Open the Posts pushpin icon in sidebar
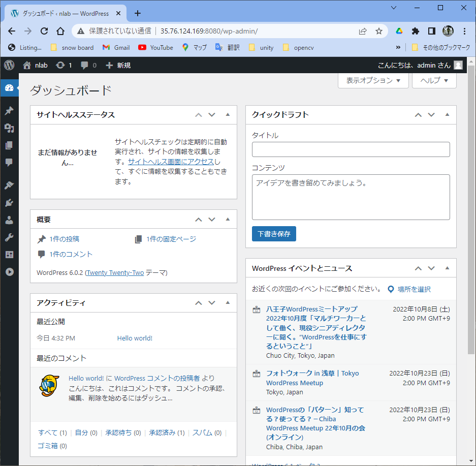The image size is (476, 466). click(9, 111)
